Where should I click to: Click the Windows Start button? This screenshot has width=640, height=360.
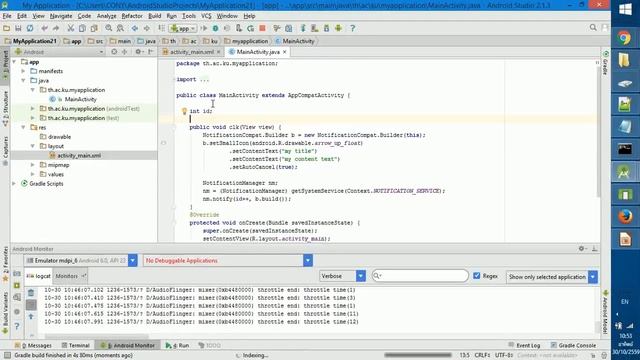coord(625,9)
